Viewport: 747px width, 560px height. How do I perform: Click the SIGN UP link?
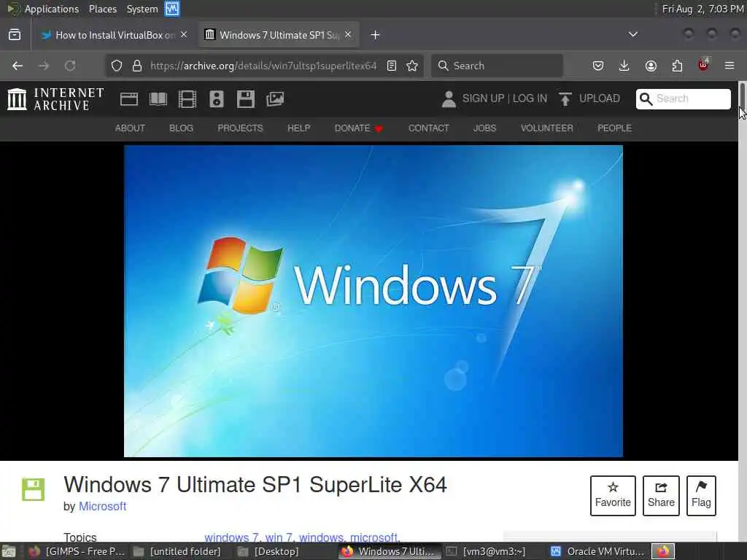tap(483, 98)
